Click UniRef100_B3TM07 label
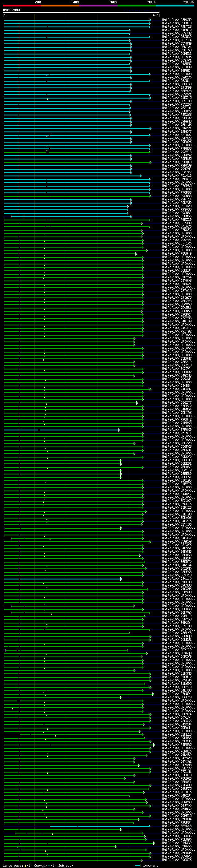197x868 pixels. pos(177,135)
